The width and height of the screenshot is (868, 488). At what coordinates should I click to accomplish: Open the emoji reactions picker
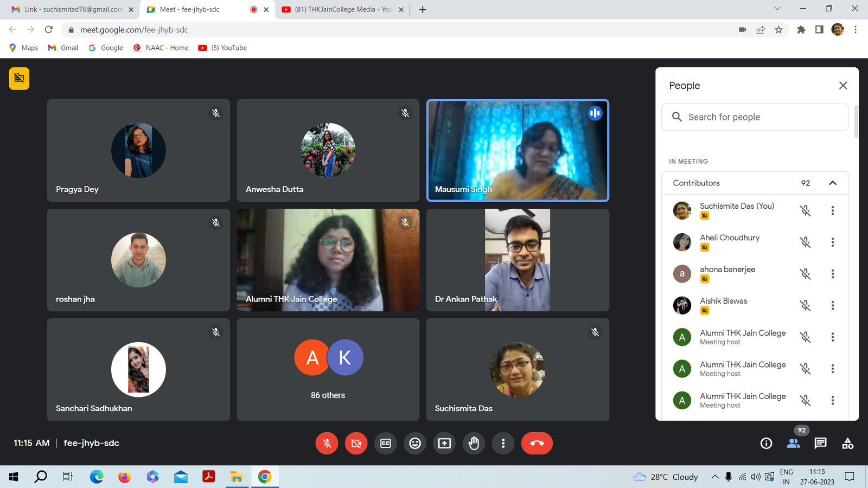click(x=415, y=443)
